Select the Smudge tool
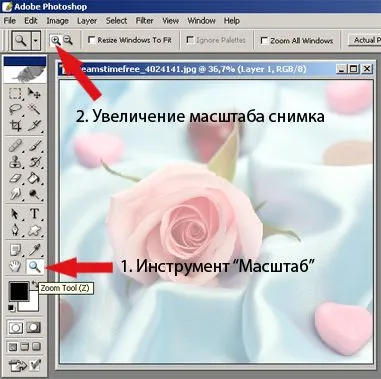Viewport: 381px width, 379px height. click(15, 194)
